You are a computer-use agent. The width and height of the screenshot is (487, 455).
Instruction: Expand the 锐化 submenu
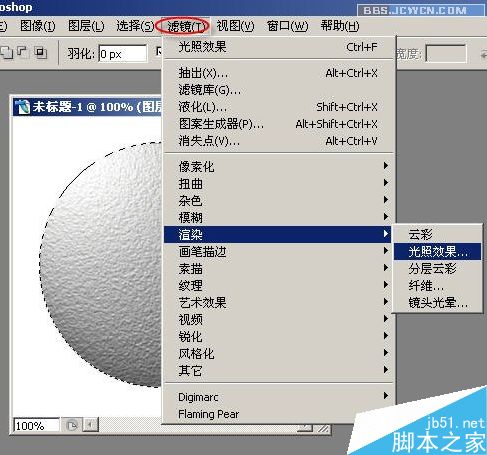pyautogui.click(x=279, y=336)
